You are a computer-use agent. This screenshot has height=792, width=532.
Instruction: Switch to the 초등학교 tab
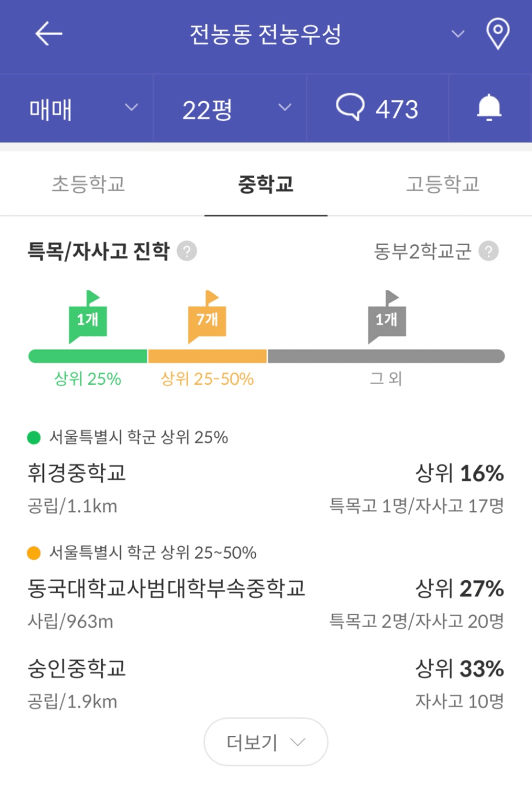pyautogui.click(x=88, y=184)
